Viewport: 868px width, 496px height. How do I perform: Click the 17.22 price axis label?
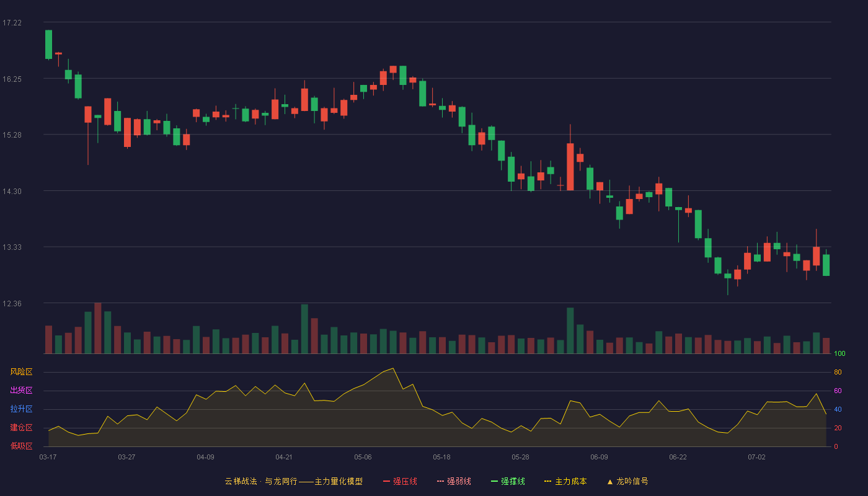pyautogui.click(x=12, y=23)
